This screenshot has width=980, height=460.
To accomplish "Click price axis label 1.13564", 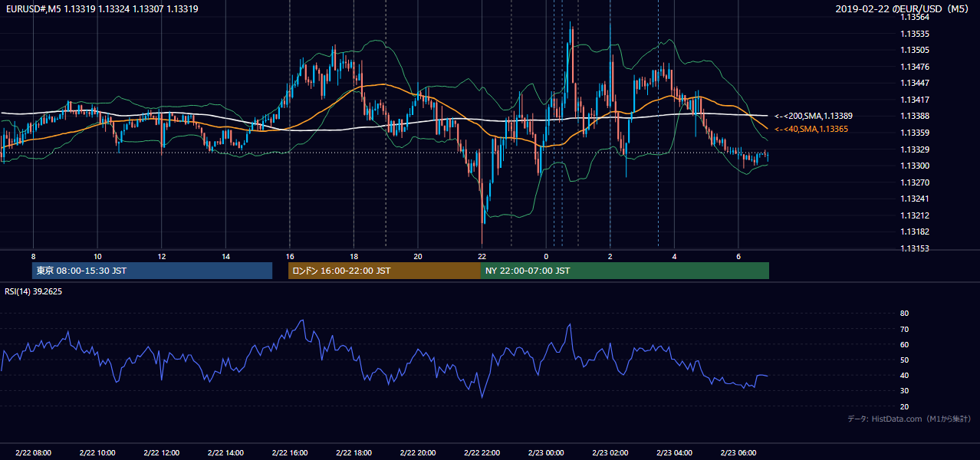I will [x=916, y=18].
